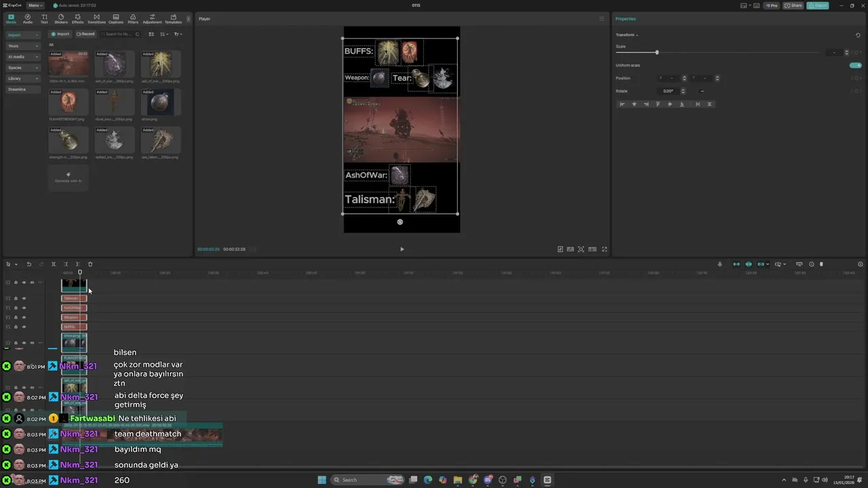
Task: Open the media filter dropdown
Action: click(x=178, y=34)
